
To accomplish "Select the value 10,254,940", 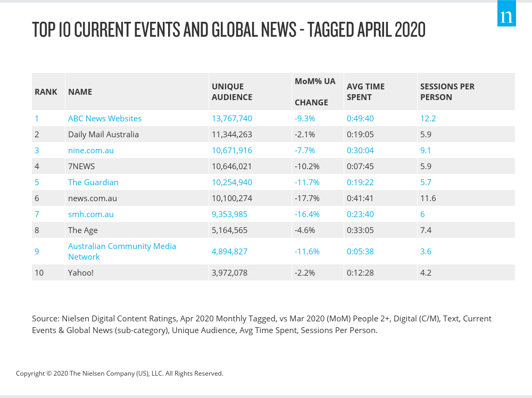I will (232, 182).
